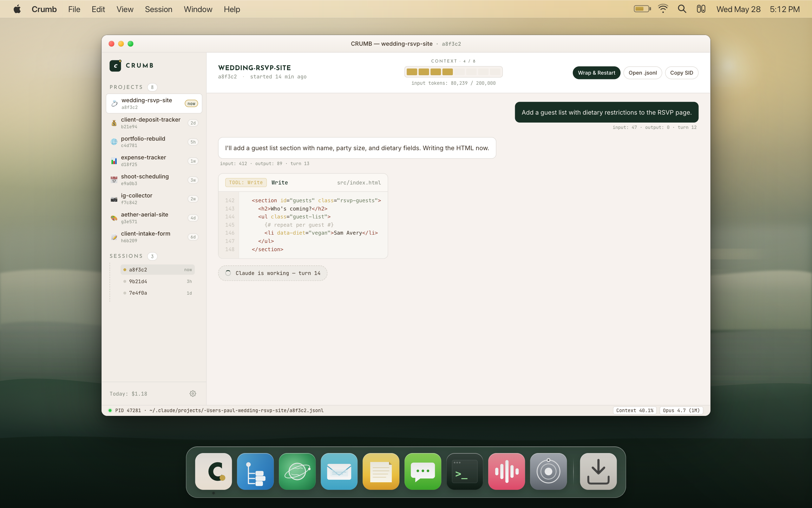
Task: Choose the expense-tracker bar chart icon
Action: [x=114, y=161]
